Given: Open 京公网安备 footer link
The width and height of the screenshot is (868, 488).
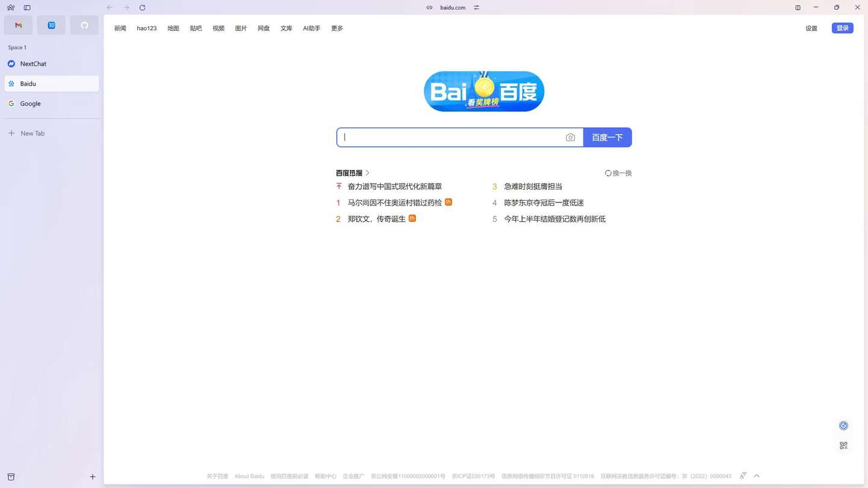Looking at the screenshot, I should coord(408,477).
